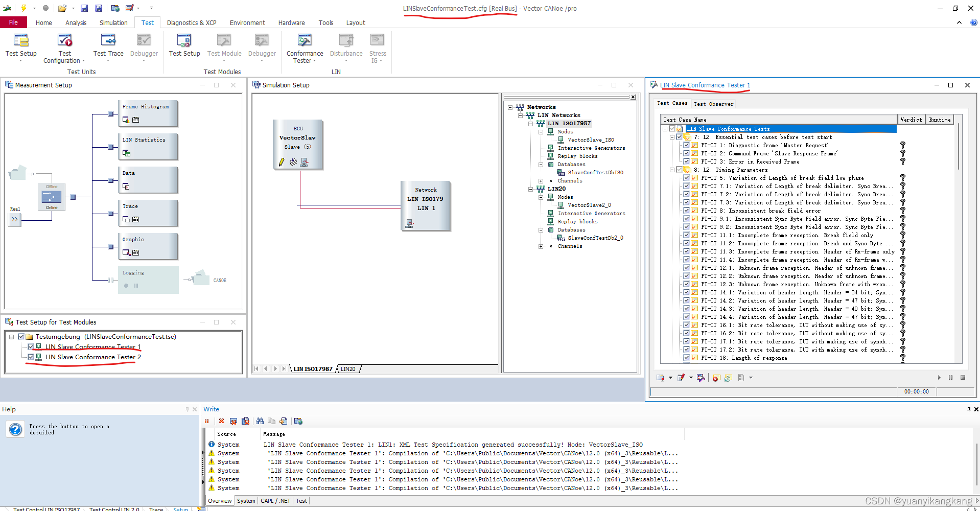Collapse L2: Essential test cases group

671,137
